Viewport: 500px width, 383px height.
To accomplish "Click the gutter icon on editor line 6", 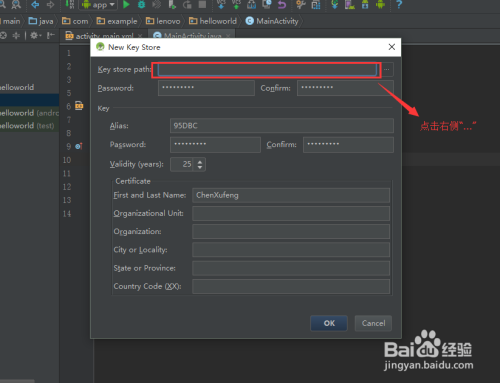I will pos(79,106).
